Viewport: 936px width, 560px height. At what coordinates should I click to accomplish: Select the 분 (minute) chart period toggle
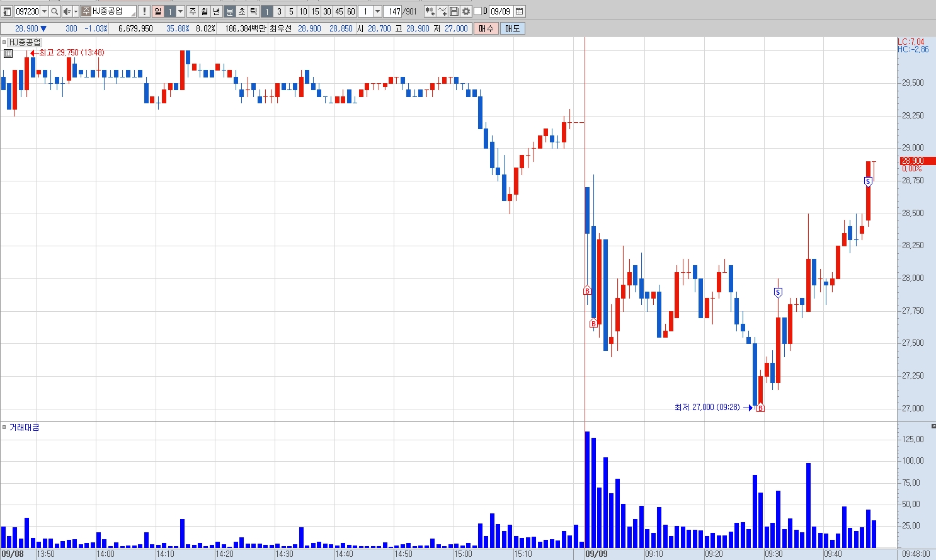[230, 11]
